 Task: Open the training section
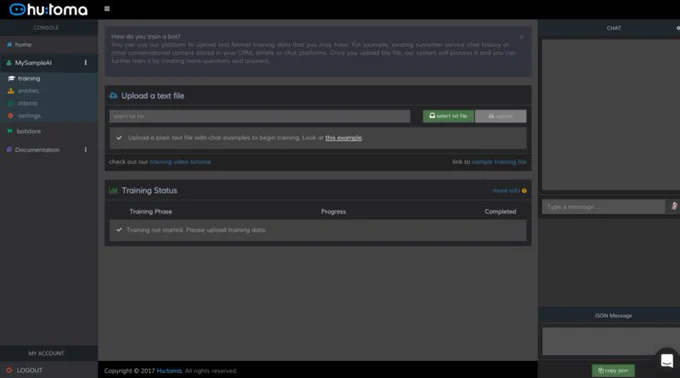point(29,78)
